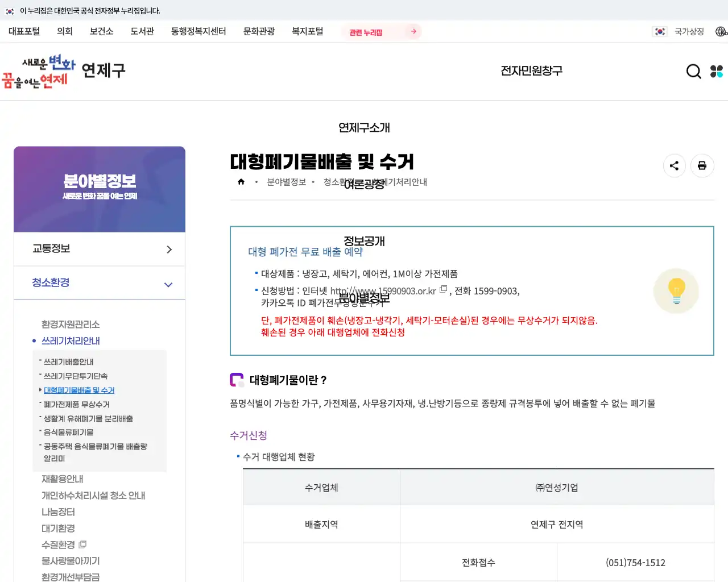Open the full menu via the clover grid icon
This screenshot has width=728, height=582.
coord(717,71)
